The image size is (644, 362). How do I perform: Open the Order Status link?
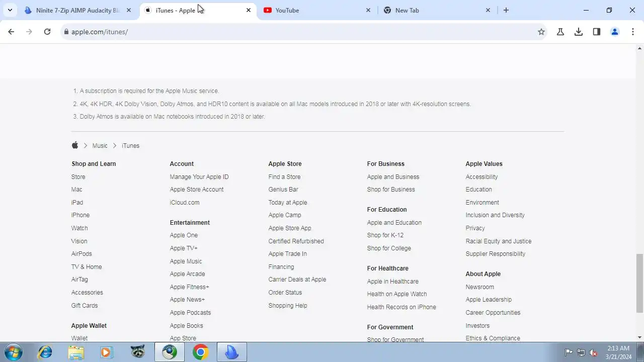tap(285, 293)
